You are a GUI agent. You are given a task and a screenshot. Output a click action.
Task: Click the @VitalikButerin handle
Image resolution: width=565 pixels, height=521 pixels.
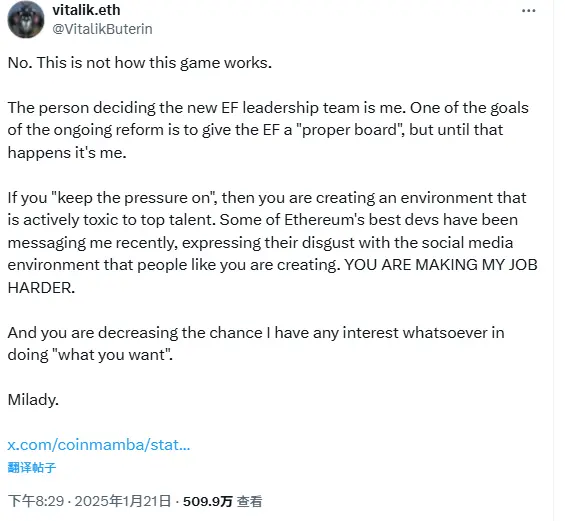(x=102, y=29)
